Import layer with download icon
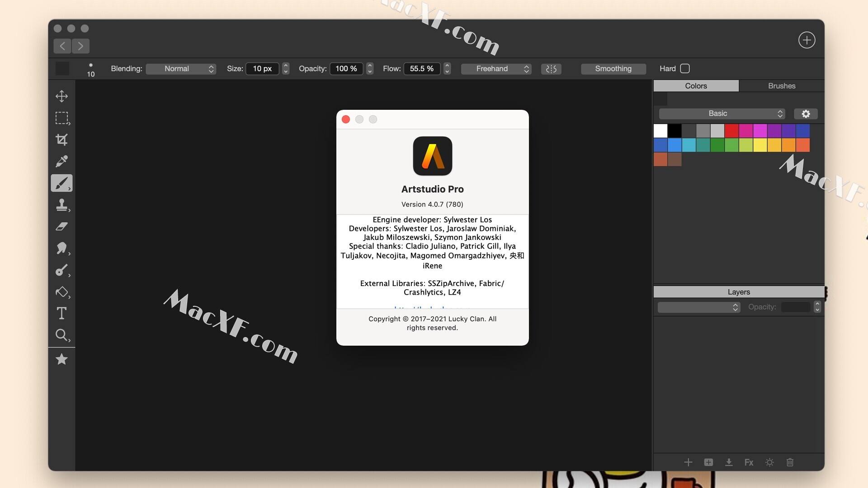The height and width of the screenshot is (488, 868). point(729,462)
